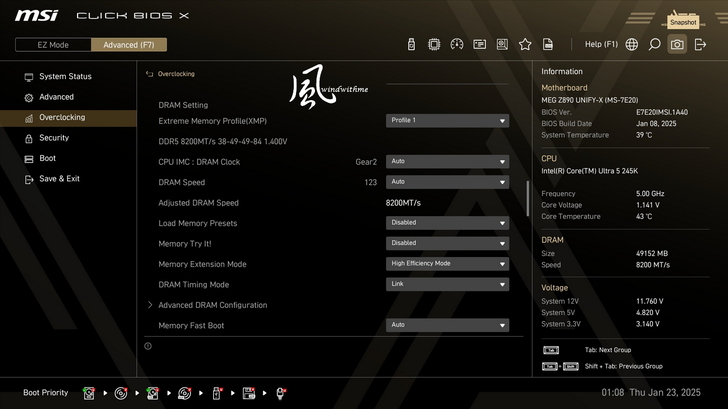Click date and time 01:08 Thu Jan 23, 2025

(651, 392)
